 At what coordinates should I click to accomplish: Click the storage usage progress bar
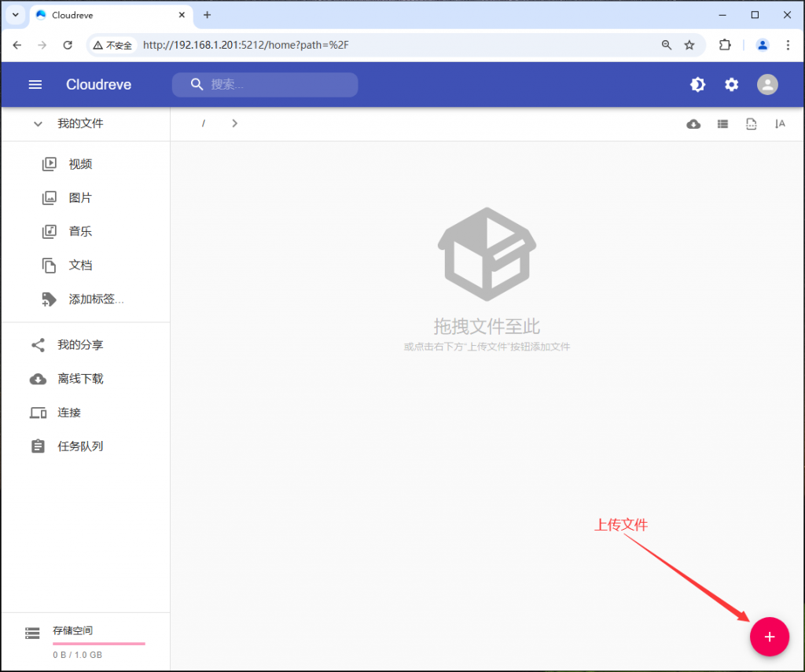(x=99, y=644)
